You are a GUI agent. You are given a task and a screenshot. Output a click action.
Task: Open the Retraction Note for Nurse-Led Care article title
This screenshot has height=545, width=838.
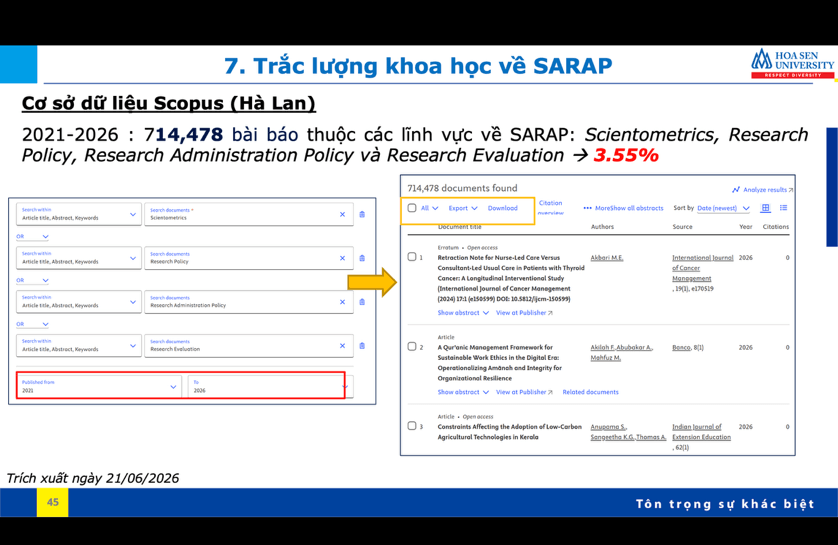point(510,278)
